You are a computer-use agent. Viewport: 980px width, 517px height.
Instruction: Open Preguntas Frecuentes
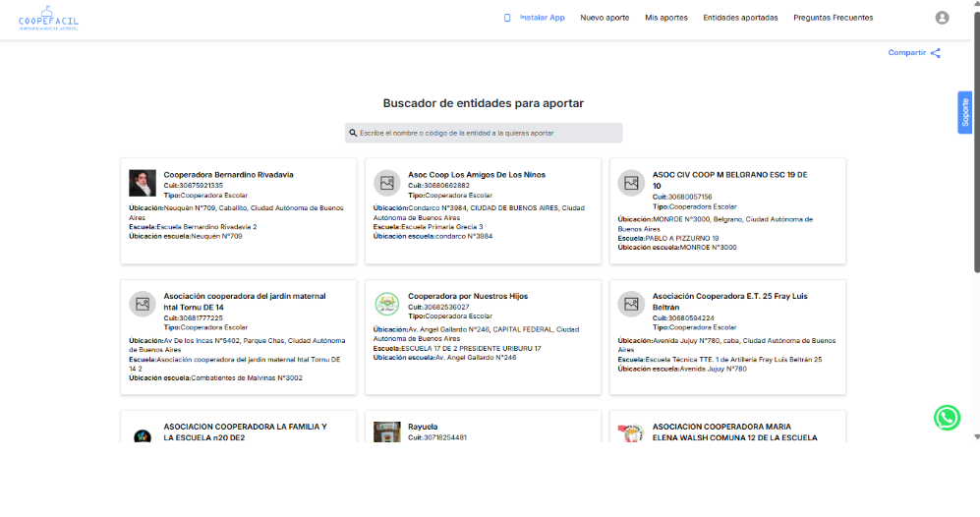click(x=833, y=18)
